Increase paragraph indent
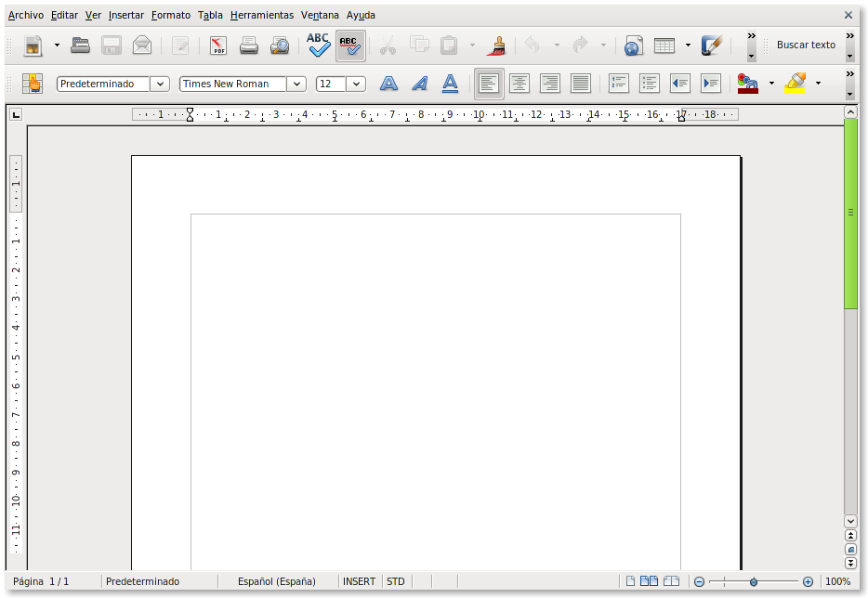Viewport: 868px width, 598px height. point(711,84)
